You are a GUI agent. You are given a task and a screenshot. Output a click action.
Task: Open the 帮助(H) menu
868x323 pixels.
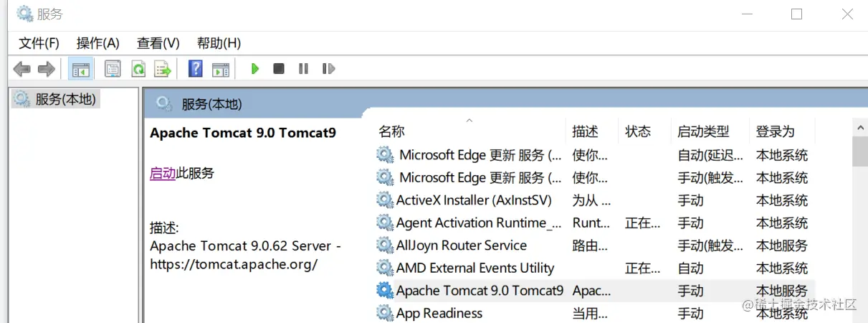pyautogui.click(x=219, y=43)
